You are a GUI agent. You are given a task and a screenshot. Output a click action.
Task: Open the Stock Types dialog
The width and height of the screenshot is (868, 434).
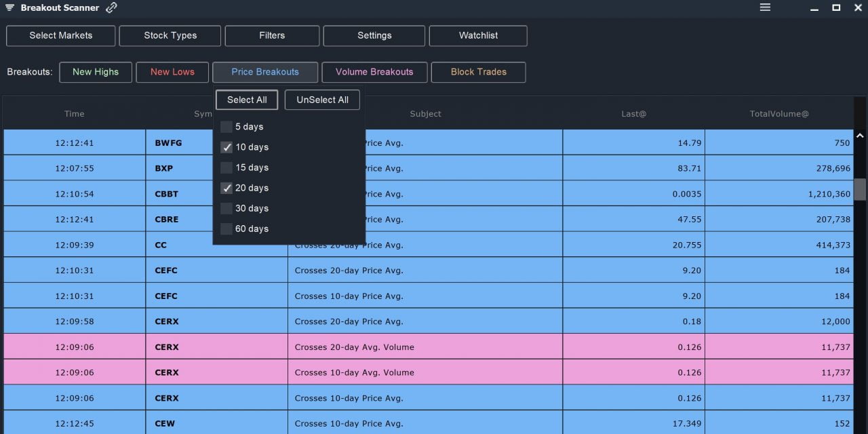coord(170,35)
